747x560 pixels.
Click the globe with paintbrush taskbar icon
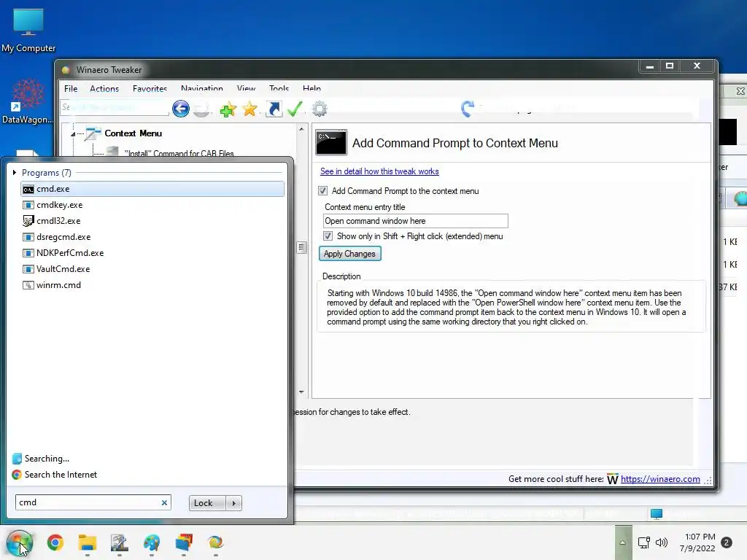tap(152, 542)
